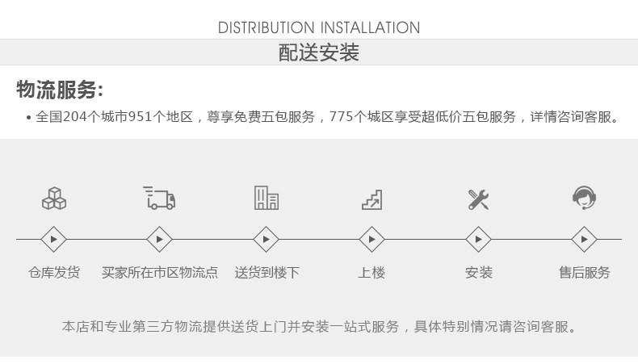The width and height of the screenshot is (638, 364).
Task: Click the 售后服务 step label
Action: pos(584,273)
